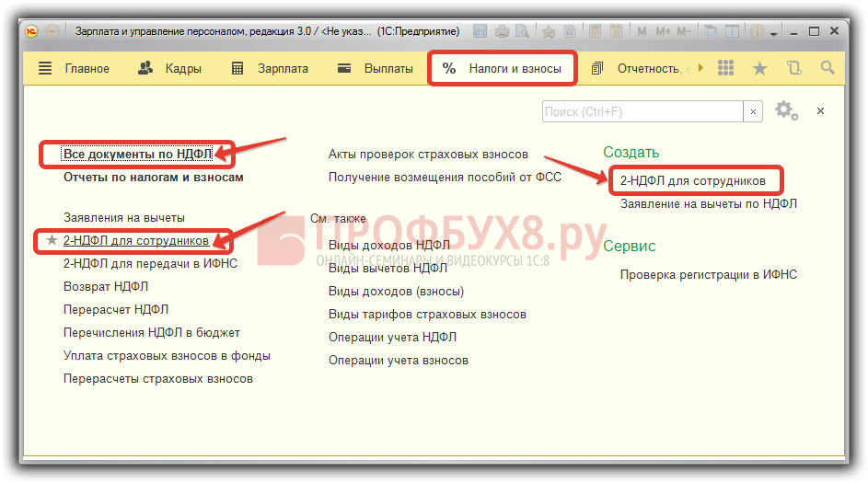Open the Кадры section tab

pyautogui.click(x=170, y=68)
